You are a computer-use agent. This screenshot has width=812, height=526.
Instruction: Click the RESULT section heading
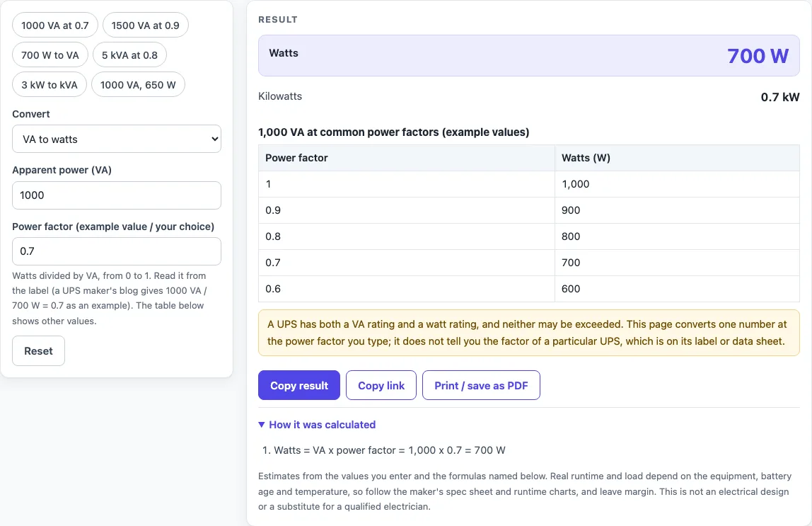pos(278,20)
